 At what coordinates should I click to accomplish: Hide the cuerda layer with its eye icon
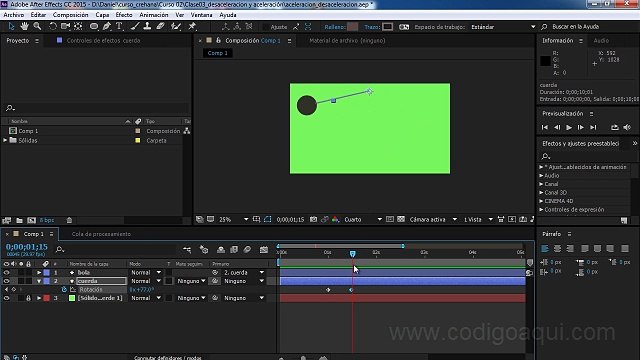click(x=6, y=281)
